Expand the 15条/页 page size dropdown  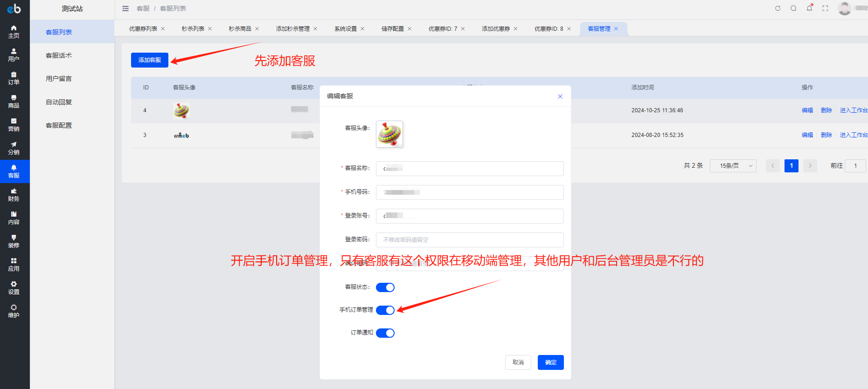(x=733, y=166)
